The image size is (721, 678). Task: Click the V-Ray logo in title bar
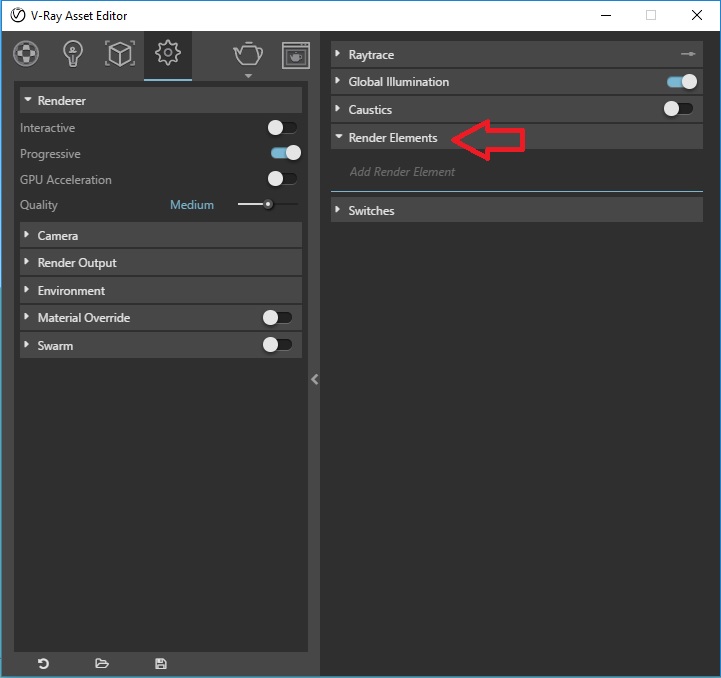coord(17,15)
